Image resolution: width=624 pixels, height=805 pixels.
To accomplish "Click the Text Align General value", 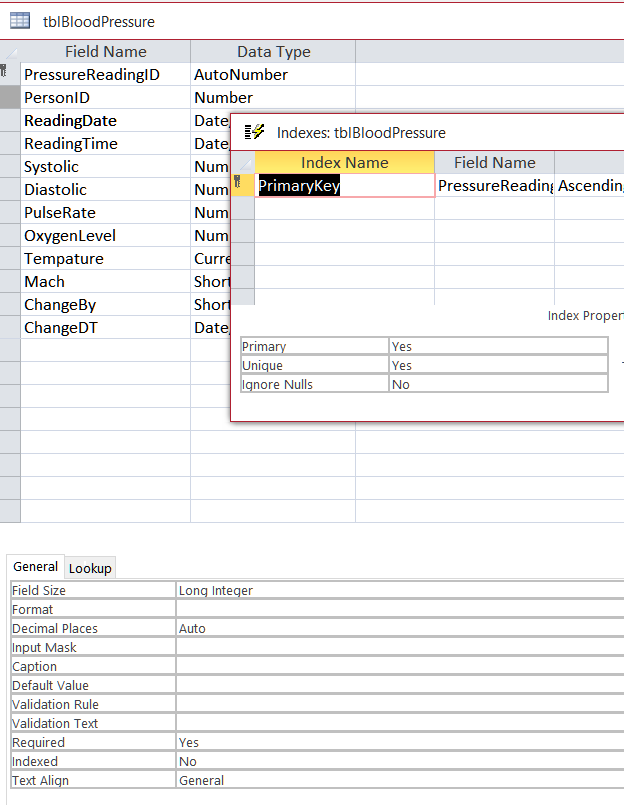I will [x=400, y=780].
